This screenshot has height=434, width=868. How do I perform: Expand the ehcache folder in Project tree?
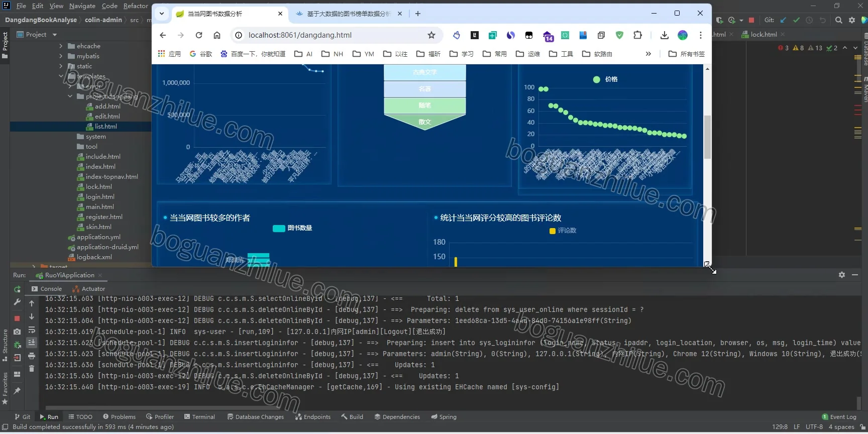[61, 46]
